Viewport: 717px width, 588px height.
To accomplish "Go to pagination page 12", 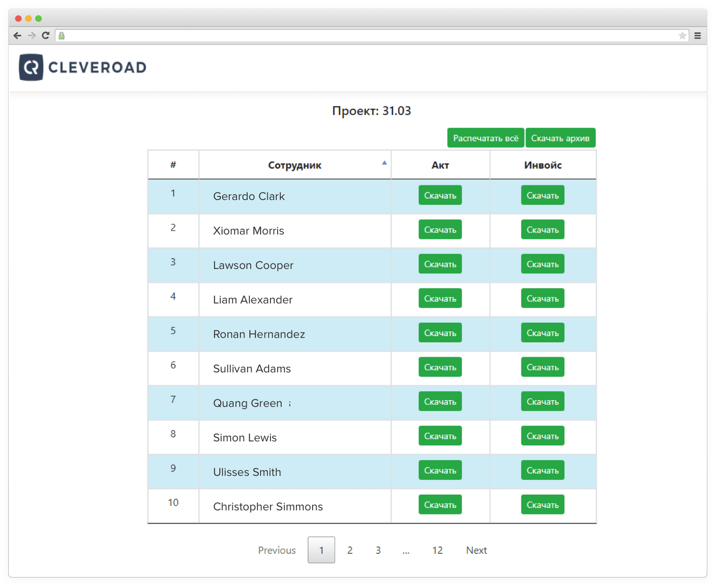I will click(437, 550).
